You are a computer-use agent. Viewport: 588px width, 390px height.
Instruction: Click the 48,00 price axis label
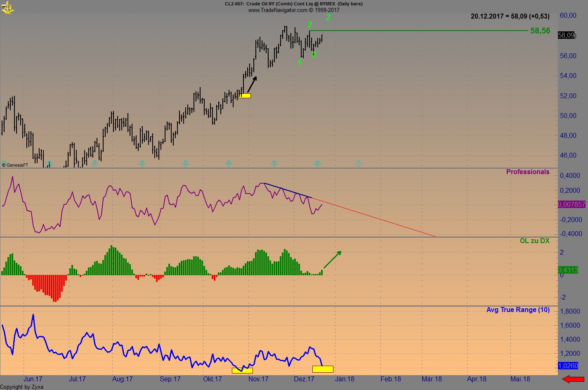[x=568, y=135]
